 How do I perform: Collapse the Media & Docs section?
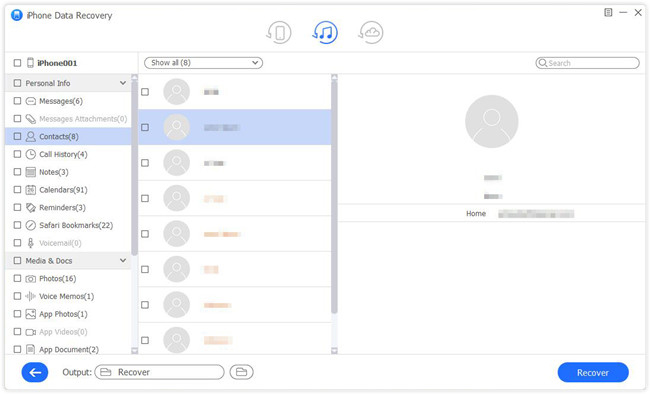coord(123,260)
